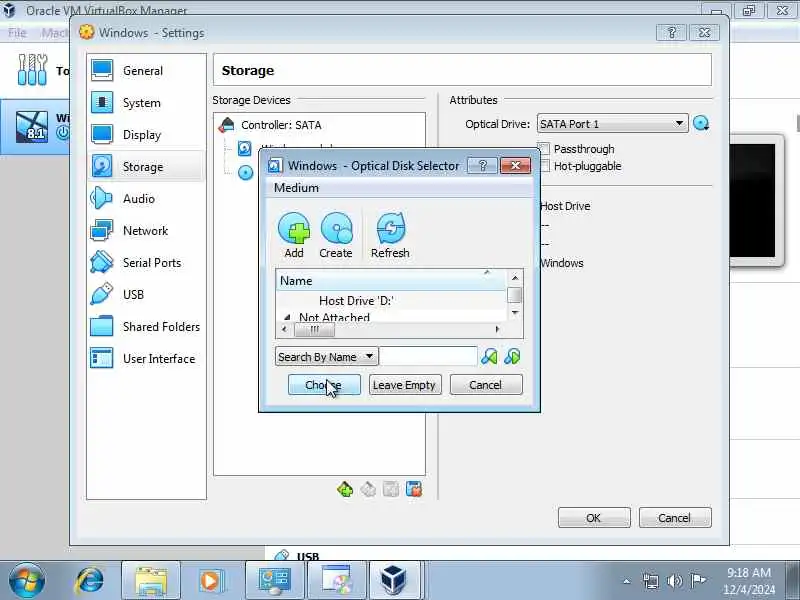Open the Search By Name dropdown
800x600 pixels.
(327, 357)
